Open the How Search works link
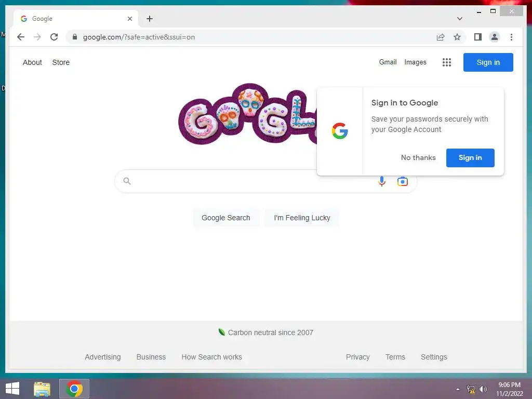The width and height of the screenshot is (532, 399). pos(211,357)
